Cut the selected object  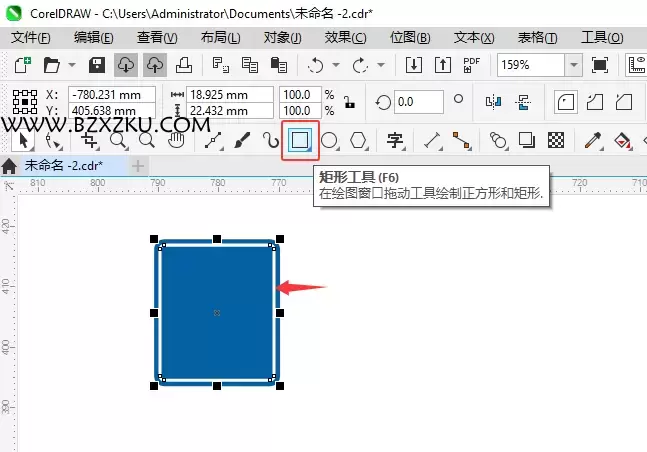pos(221,65)
